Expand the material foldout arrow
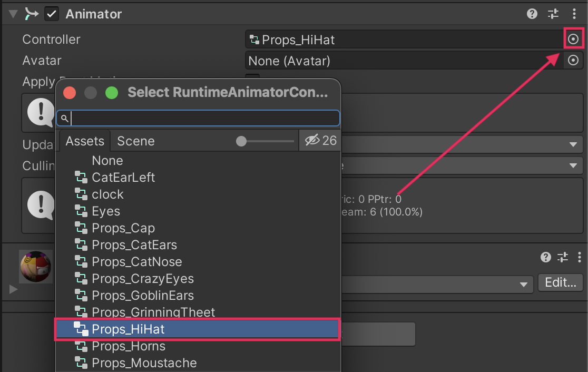588x372 pixels. 13,289
